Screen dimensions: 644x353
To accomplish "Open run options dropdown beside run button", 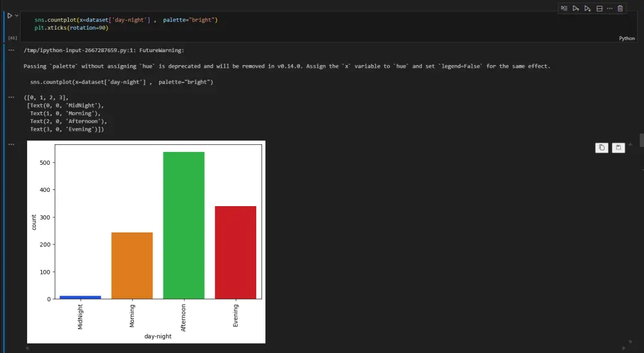I will [17, 15].
